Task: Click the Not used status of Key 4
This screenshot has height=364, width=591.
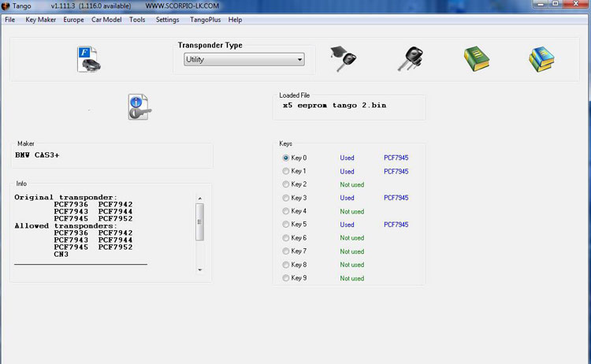Action: [x=351, y=211]
